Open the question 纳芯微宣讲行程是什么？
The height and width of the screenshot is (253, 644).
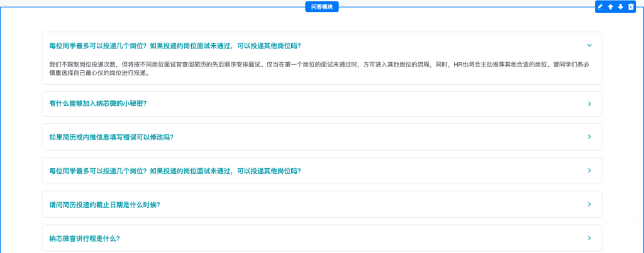84,239
